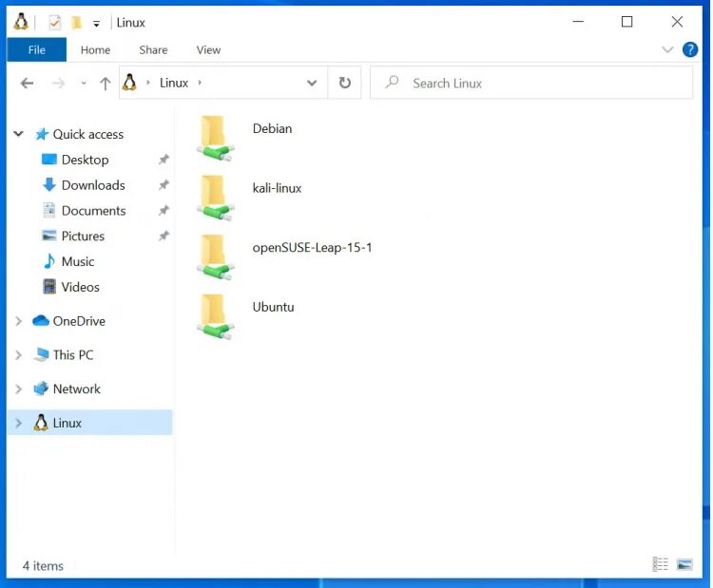
Task: Expand the This PC tree node
Action: [x=18, y=355]
